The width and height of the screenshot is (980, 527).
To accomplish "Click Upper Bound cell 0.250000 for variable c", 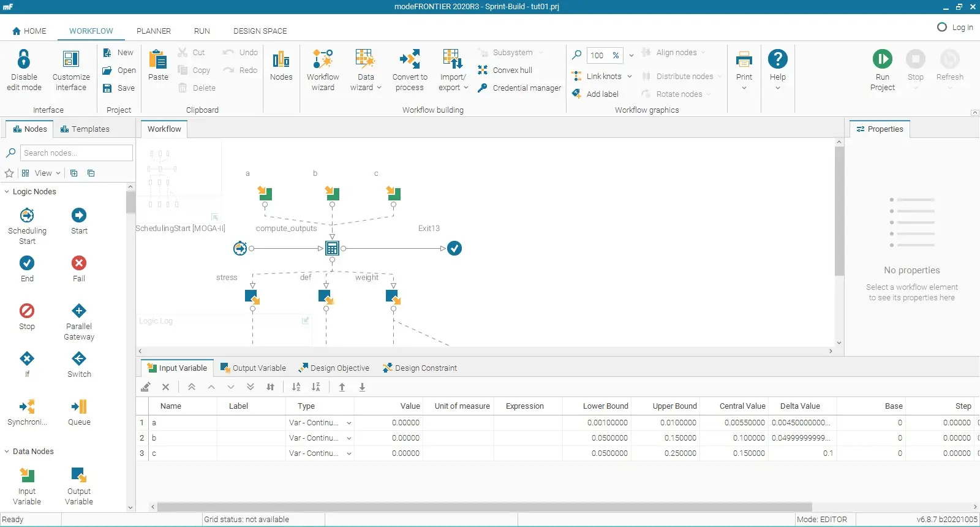I will tap(665, 453).
